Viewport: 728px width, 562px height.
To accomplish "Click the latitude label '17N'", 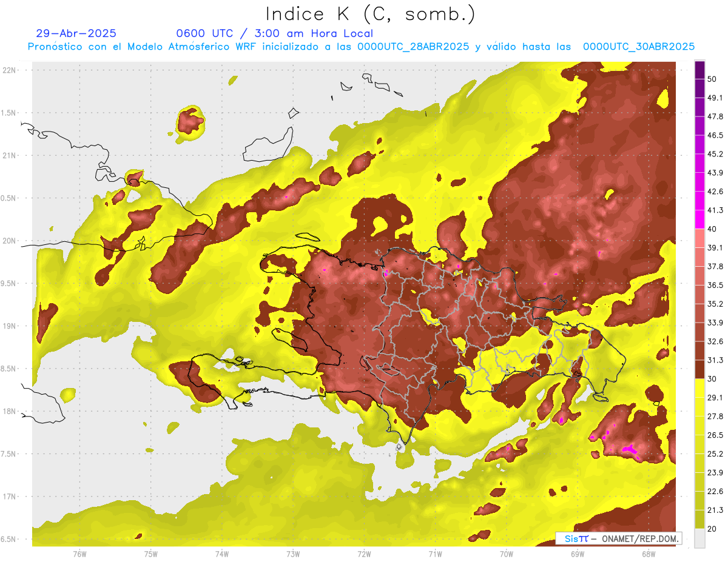I will point(10,497).
